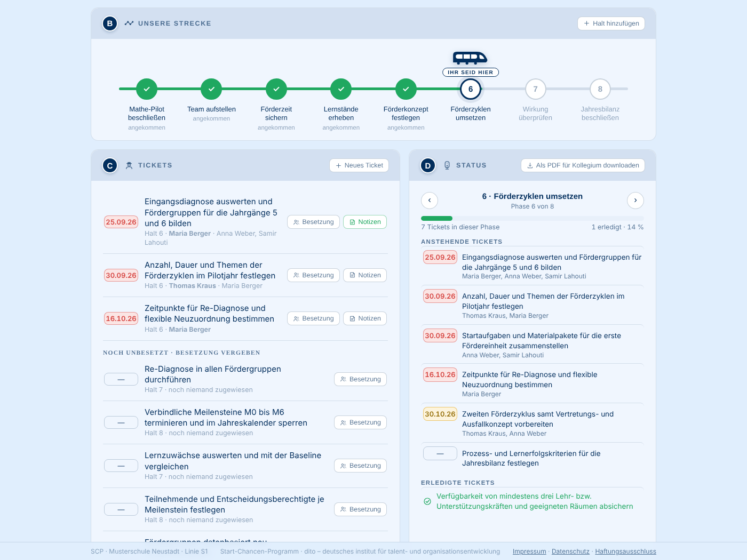Click the C badge in Tickets header
Screen dimensions: 747x560
pos(110,165)
